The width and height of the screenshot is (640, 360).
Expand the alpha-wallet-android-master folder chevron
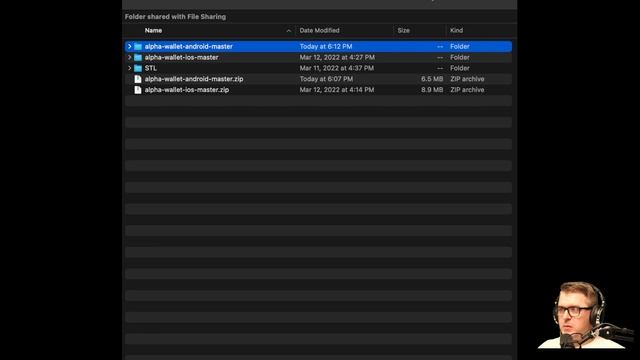point(129,47)
